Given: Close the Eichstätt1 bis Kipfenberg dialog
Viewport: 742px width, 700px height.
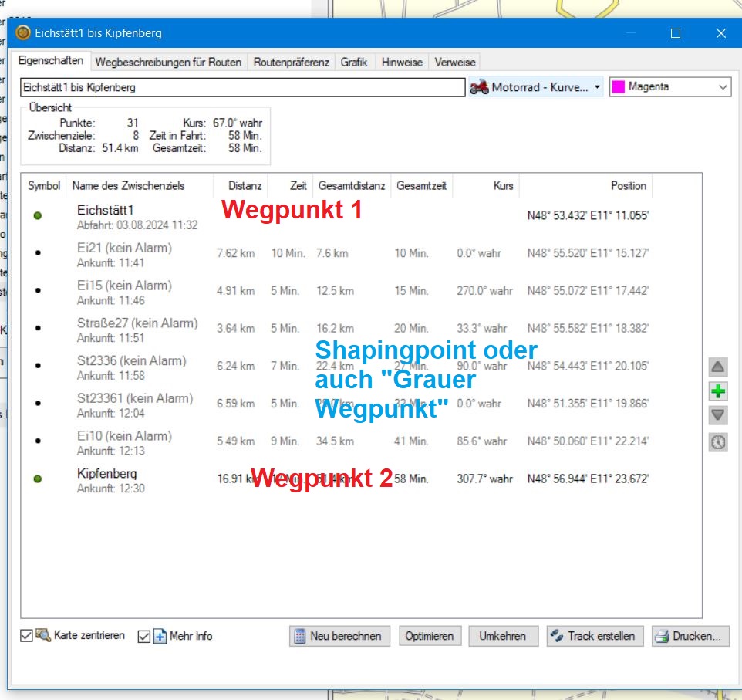Looking at the screenshot, I should (x=720, y=33).
